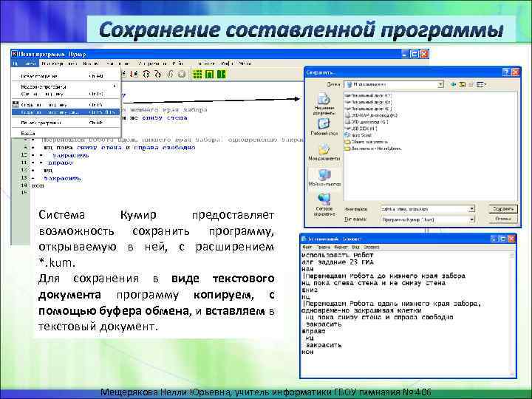Click the Cancel button in the Save dialog
Image resolution: width=532 pixels, height=399 pixels.
503,219
